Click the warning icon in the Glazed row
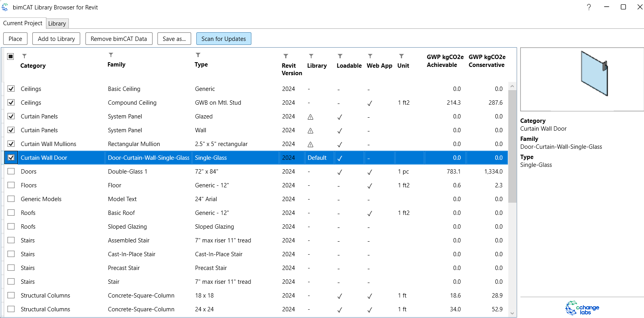This screenshot has width=644, height=318. pos(310,117)
